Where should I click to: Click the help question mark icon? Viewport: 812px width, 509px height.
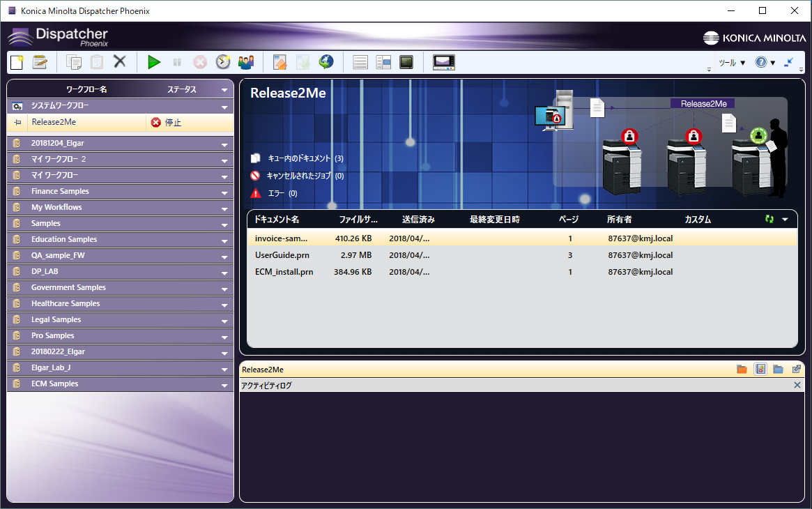pyautogui.click(x=760, y=62)
